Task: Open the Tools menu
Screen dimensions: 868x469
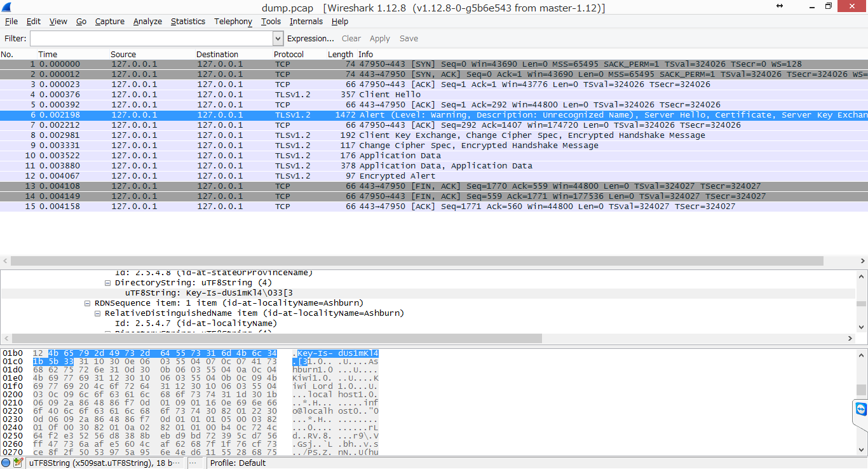Action: point(271,21)
